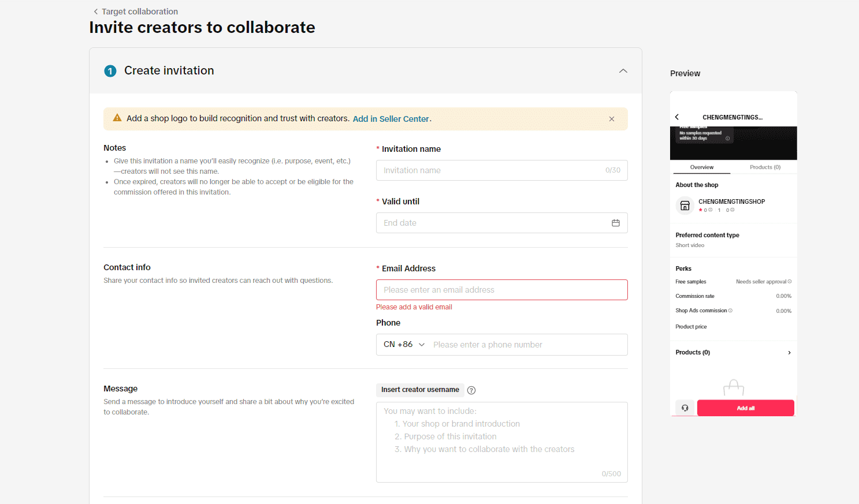Click info icon next to Needs seller approval

[x=790, y=282]
